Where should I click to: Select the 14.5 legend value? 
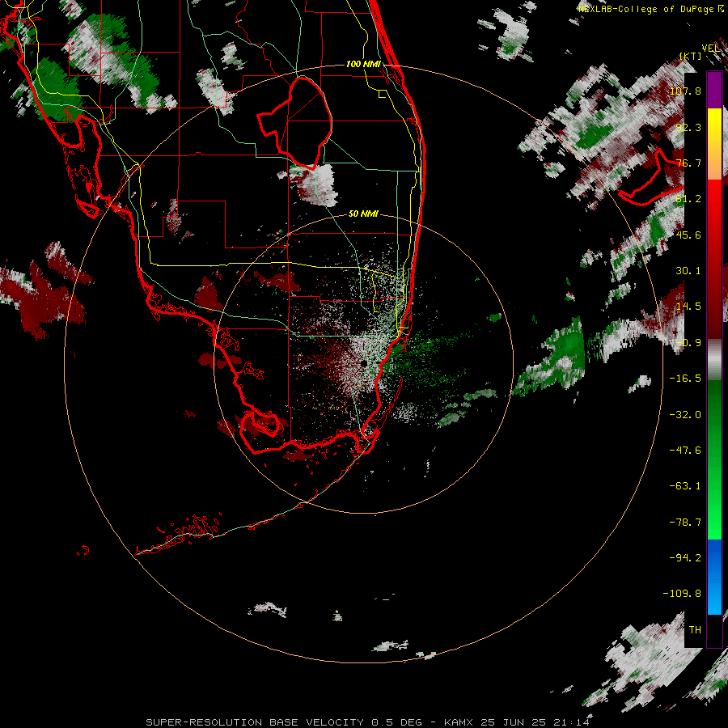click(688, 307)
